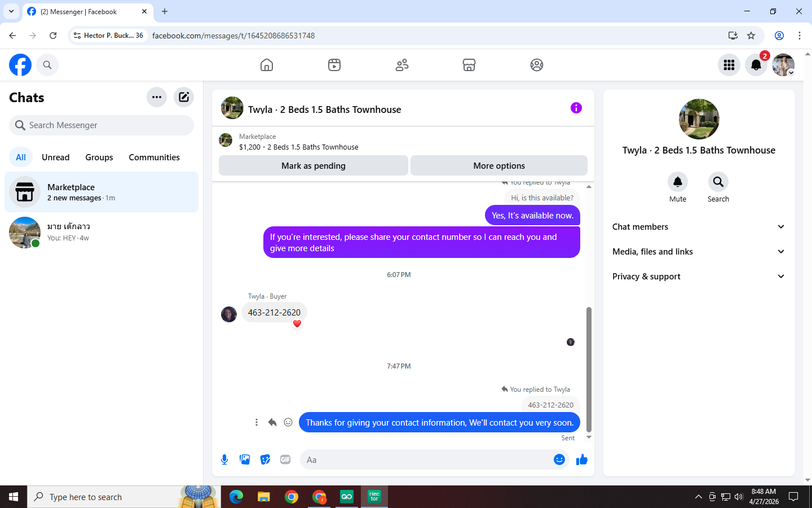Viewport: 812px width, 508px height.
Task: Click the '463-212-2620' message from Twyla
Action: pos(275,312)
